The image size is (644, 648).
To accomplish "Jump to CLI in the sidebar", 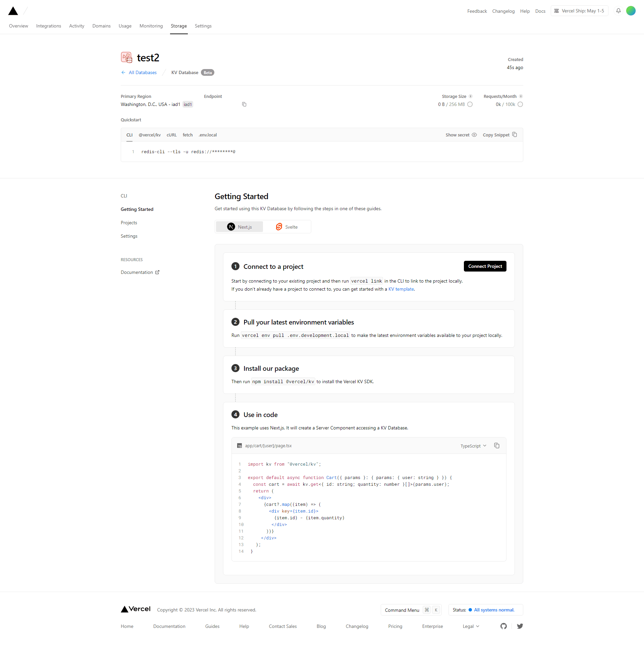I will click(124, 196).
